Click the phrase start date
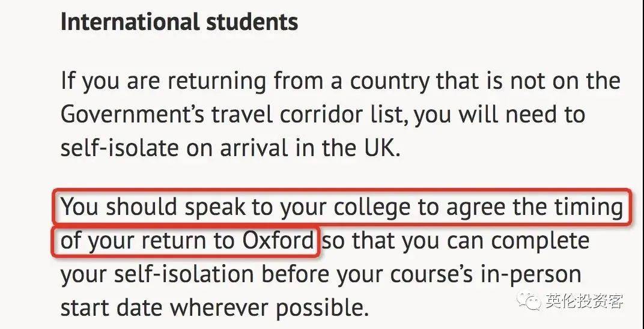Screen dimensions: 644x329 pos(111,308)
